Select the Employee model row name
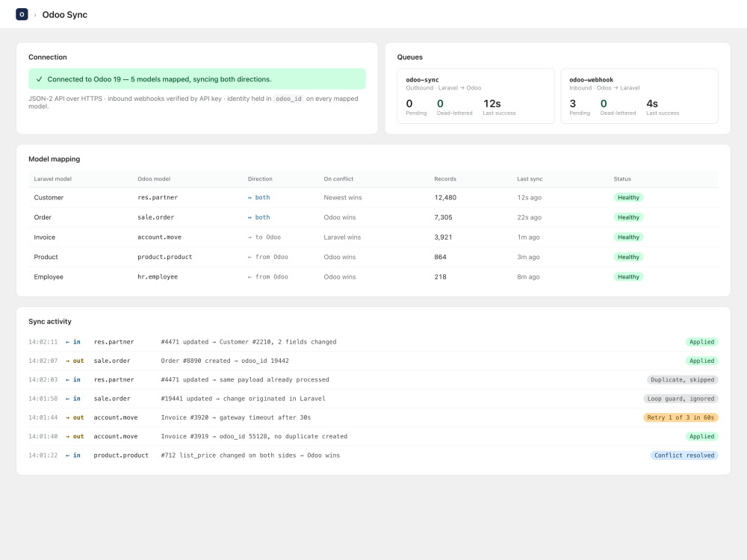 click(49, 277)
